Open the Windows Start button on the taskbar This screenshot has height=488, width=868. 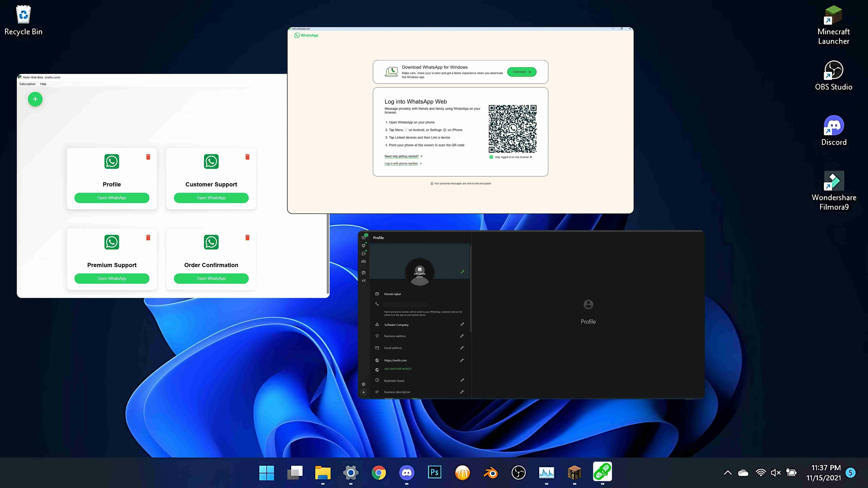267,473
